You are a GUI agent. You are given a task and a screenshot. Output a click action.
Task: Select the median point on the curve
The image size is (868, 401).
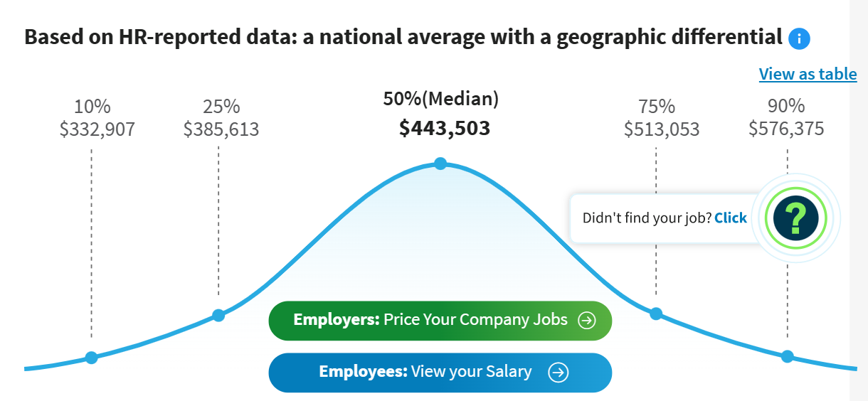440,164
